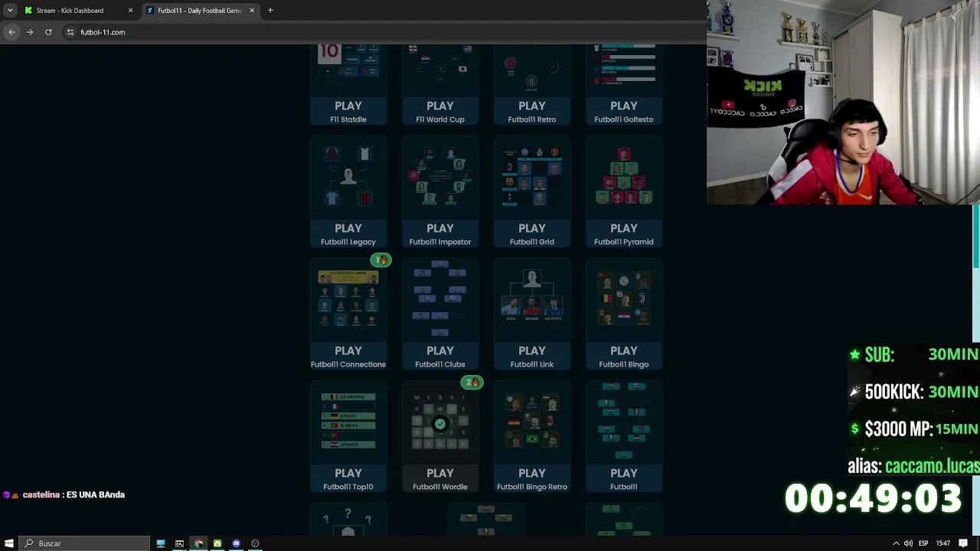Image resolution: width=980 pixels, height=551 pixels.
Task: View site information icon in address bar
Action: (70, 32)
